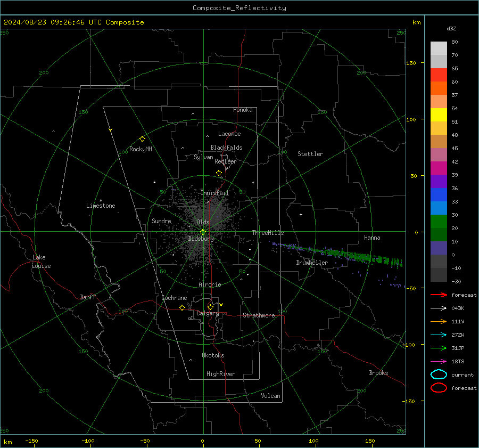Click the yellow diamond marker above Calgary
This screenshot has height=448, width=479.
pyautogui.click(x=210, y=307)
